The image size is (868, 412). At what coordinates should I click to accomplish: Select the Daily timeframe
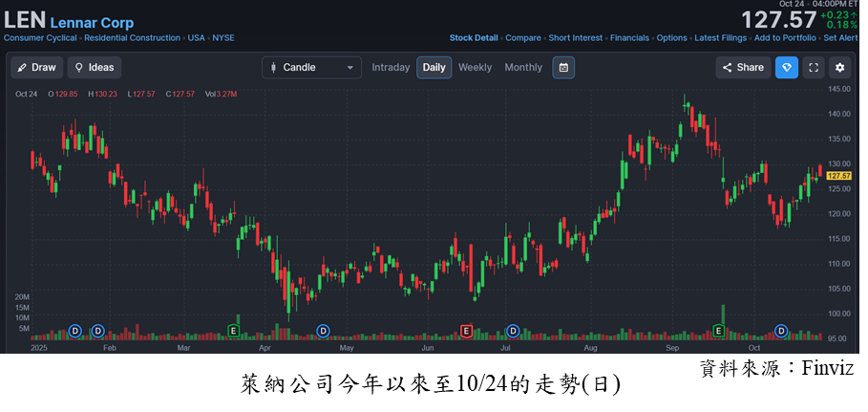click(434, 68)
